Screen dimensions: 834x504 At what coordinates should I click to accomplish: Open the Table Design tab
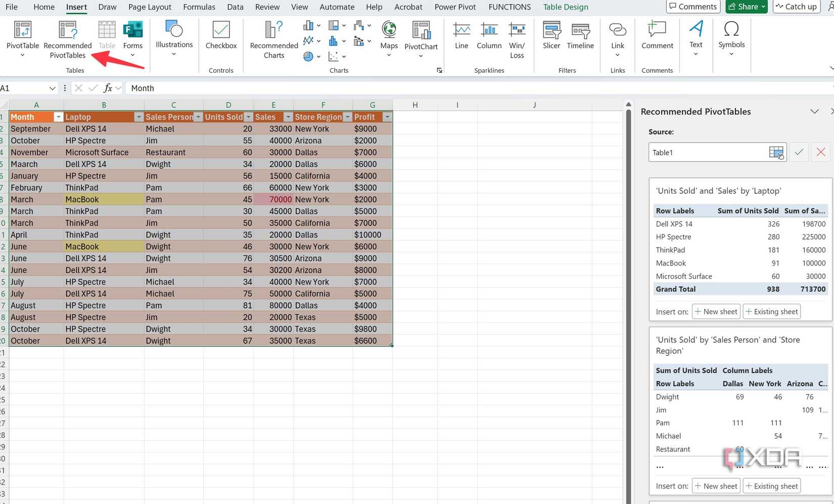(x=565, y=7)
